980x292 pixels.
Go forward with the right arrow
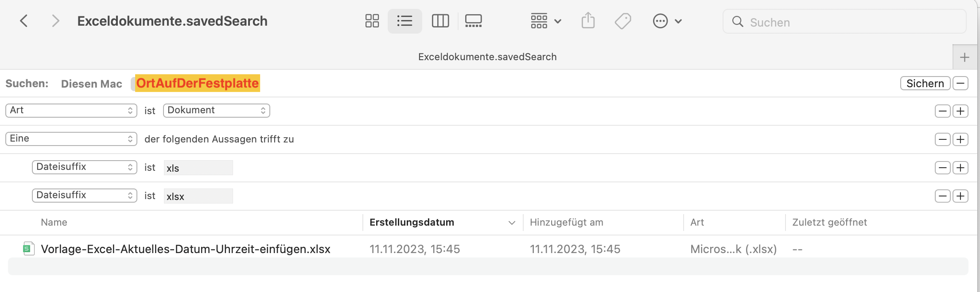click(x=55, y=21)
